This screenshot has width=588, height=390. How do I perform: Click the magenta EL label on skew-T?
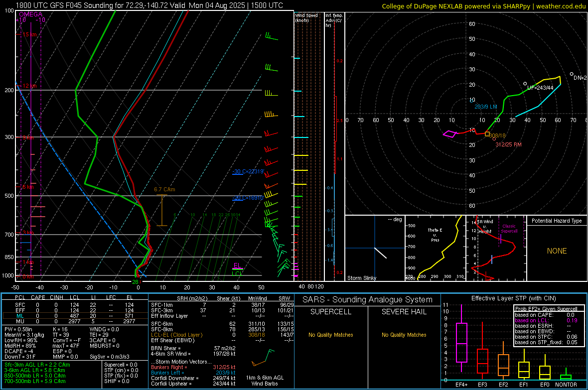237,265
